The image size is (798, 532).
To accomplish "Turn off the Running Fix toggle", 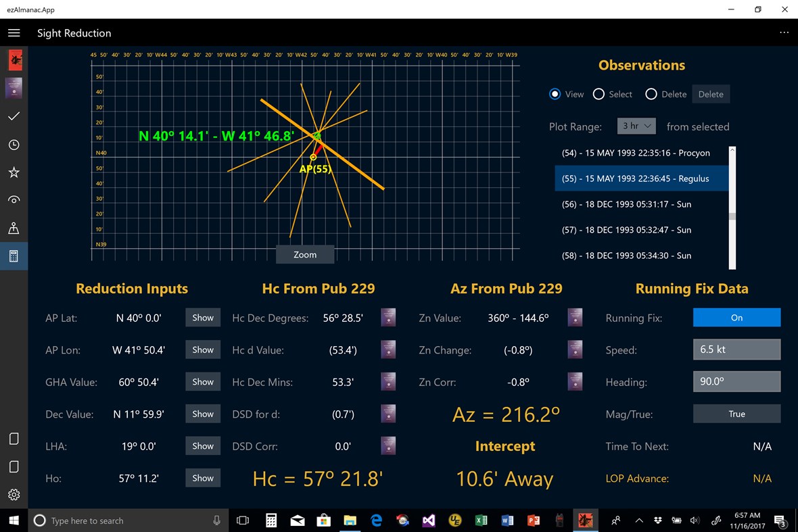I will pos(736,318).
